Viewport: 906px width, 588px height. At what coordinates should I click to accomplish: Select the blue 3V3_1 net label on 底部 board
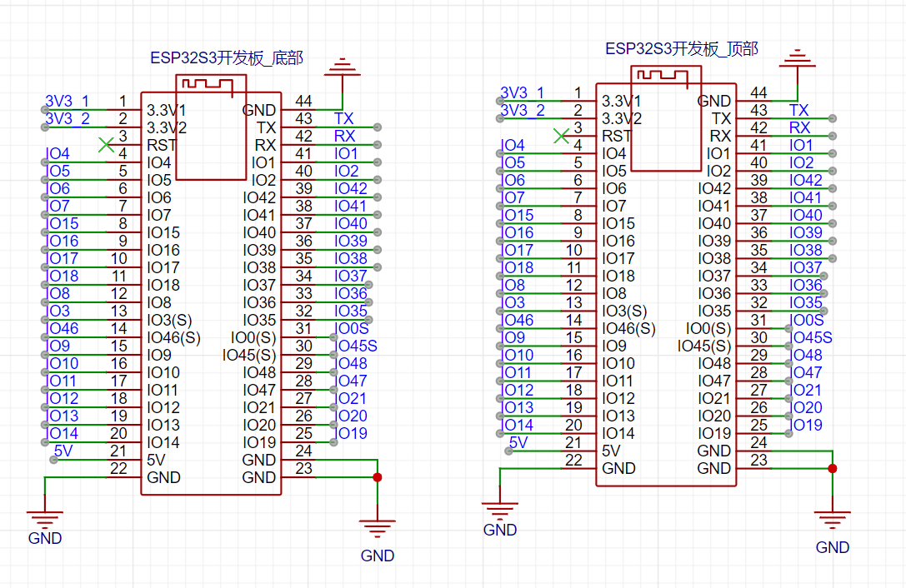(68, 101)
